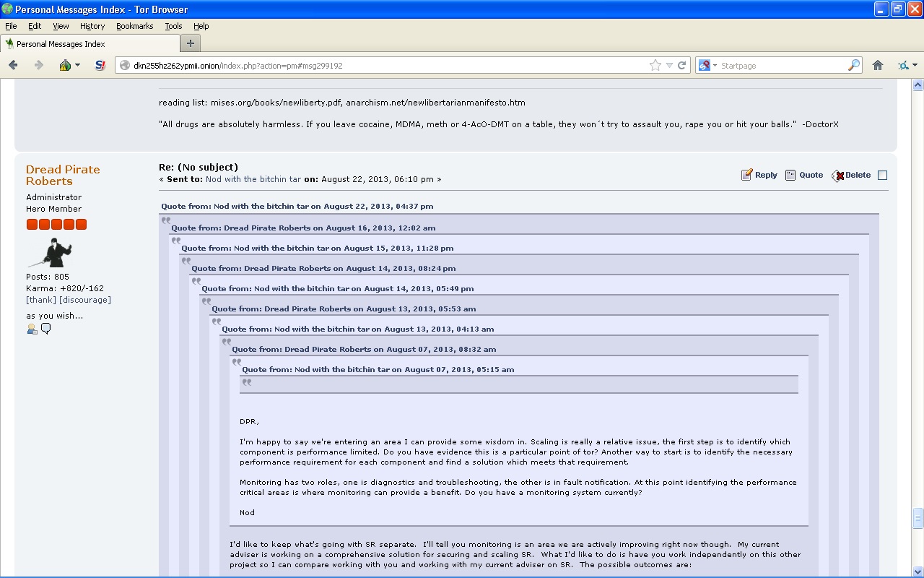The height and width of the screenshot is (578, 924).
Task: Tick the message selection checkbox beside Delete
Action: tap(882, 175)
